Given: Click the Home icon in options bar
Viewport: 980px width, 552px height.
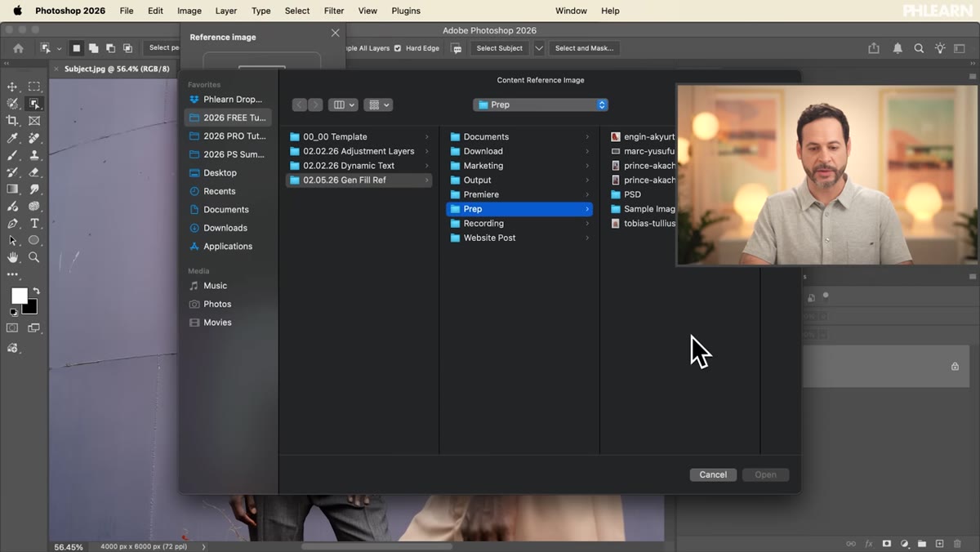Looking at the screenshot, I should coord(18,48).
